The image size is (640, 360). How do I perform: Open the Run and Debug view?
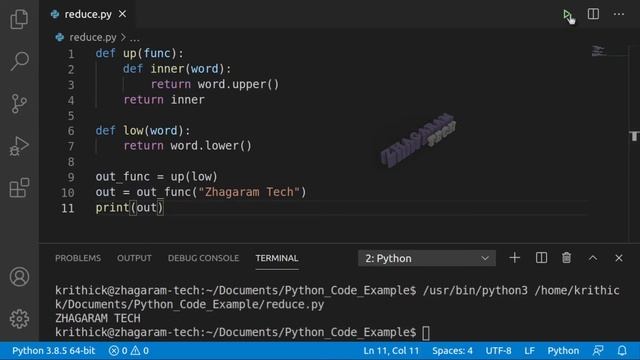19,146
